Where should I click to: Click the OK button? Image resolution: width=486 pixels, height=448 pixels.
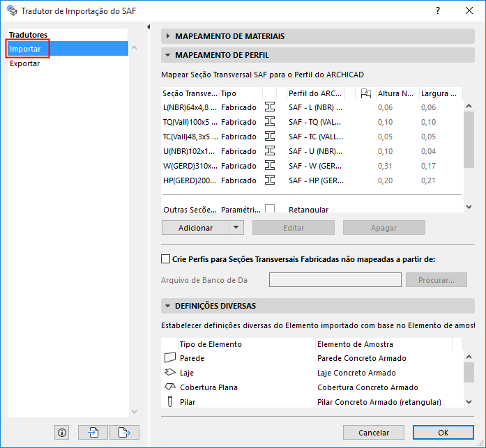pyautogui.click(x=443, y=432)
